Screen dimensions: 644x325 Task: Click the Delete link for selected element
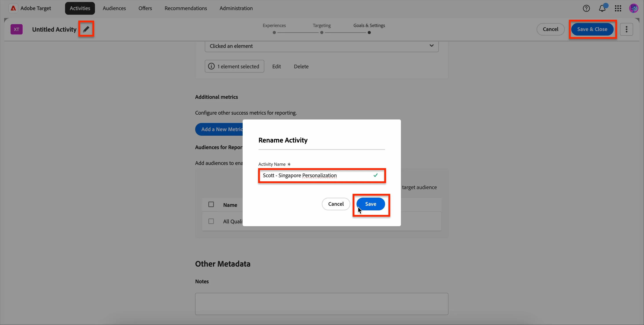tap(301, 67)
